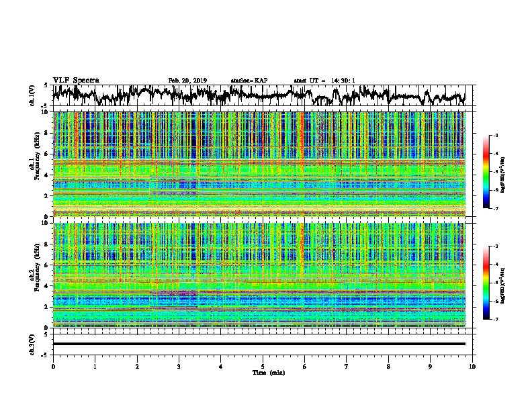This screenshot has height=411, width=532.
Task: Click time axis tick label "7"
Action: 347,367
